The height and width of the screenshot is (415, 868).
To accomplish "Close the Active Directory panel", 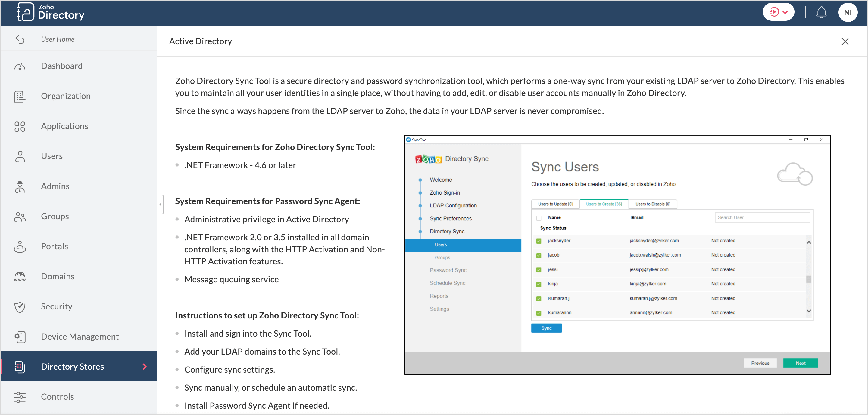I will [x=845, y=41].
